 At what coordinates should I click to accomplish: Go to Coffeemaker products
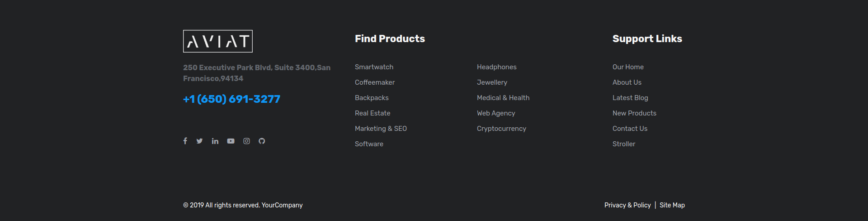click(374, 82)
